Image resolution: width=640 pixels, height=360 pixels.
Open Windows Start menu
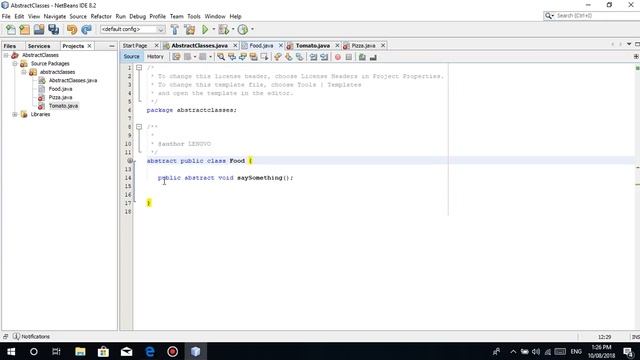pyautogui.click(x=11, y=351)
